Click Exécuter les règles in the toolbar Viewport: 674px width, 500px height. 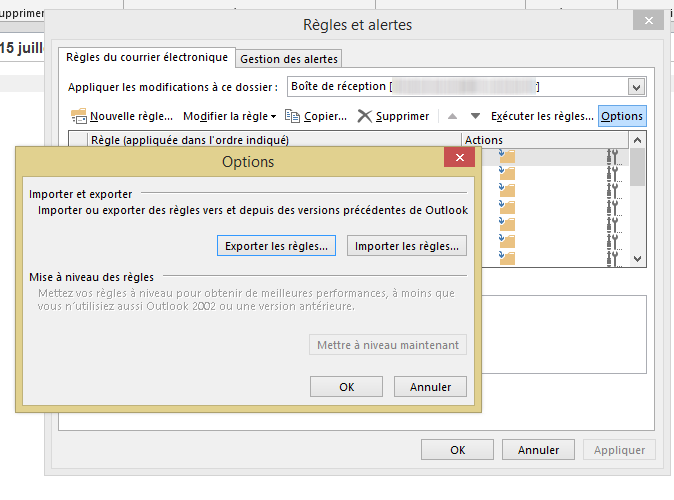[542, 116]
